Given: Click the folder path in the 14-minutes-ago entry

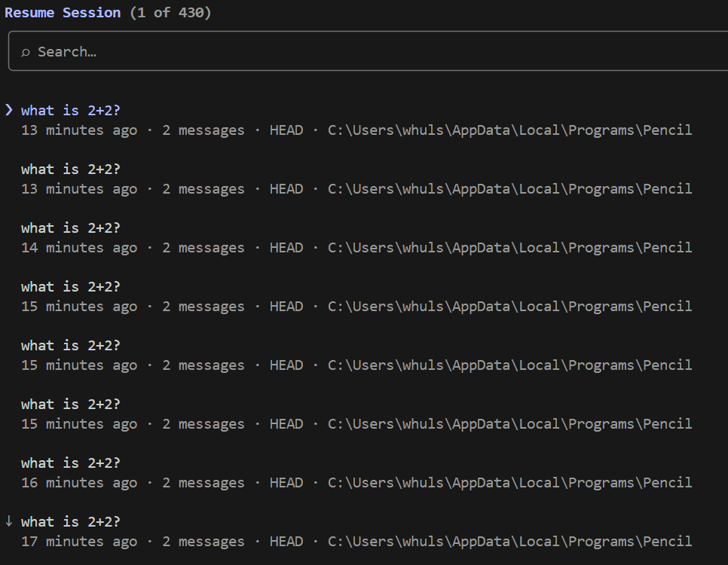Looking at the screenshot, I should click(x=509, y=248).
